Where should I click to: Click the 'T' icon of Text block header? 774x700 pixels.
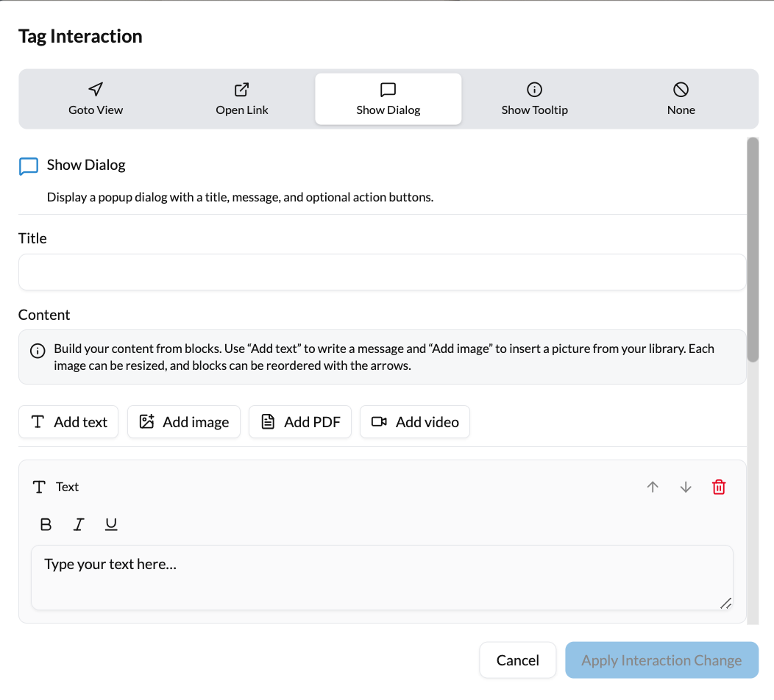[39, 488]
